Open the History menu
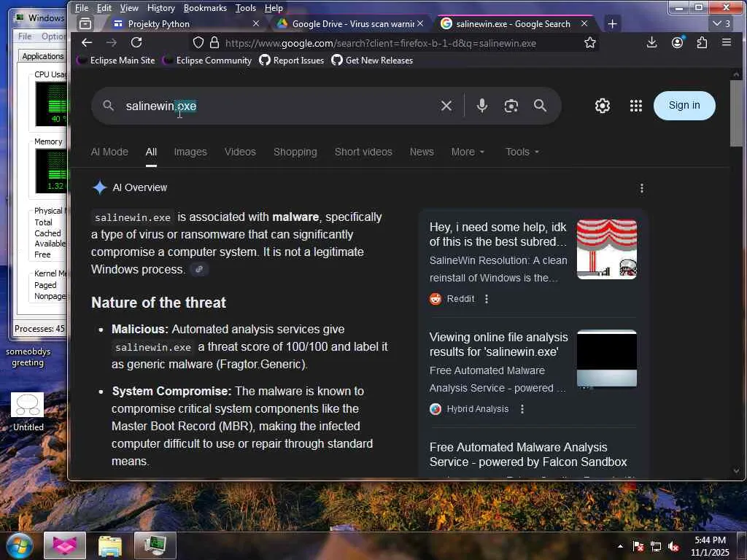Screen dimensions: 747x560 pyautogui.click(x=161, y=7)
